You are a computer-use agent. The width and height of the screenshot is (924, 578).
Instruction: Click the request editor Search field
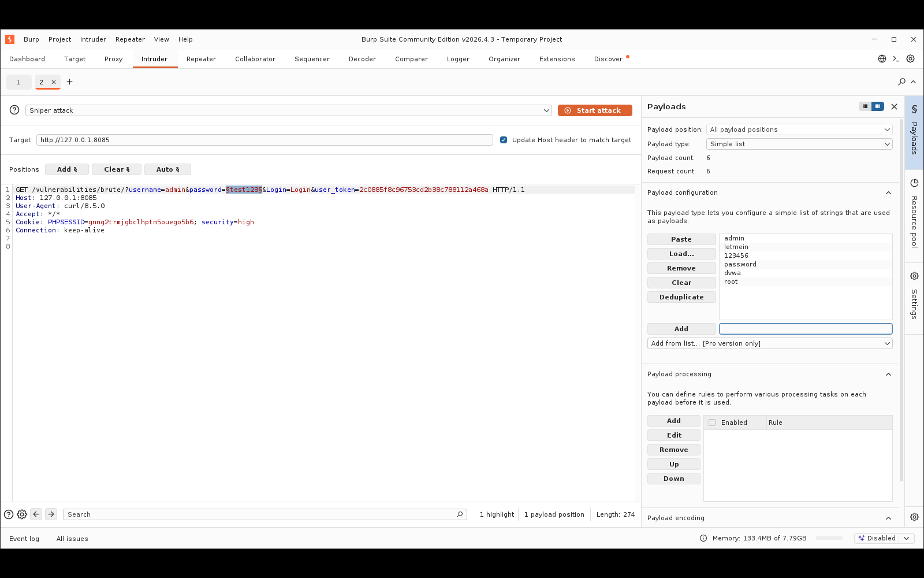[264, 514]
